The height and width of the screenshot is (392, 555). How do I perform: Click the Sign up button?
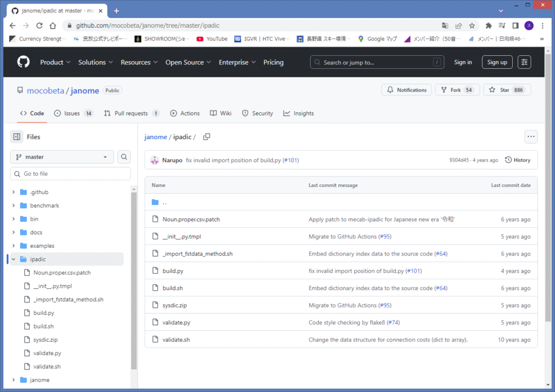[497, 62]
